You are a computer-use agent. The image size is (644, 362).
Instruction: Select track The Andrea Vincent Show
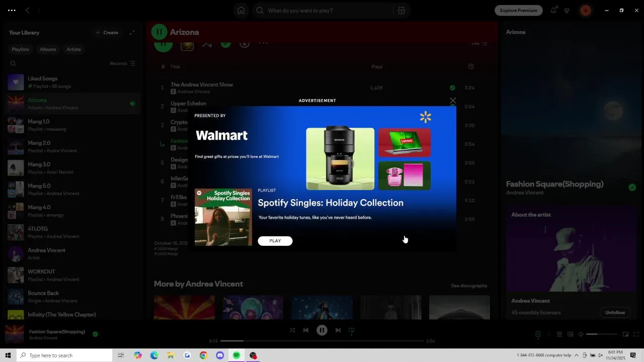coord(202,84)
